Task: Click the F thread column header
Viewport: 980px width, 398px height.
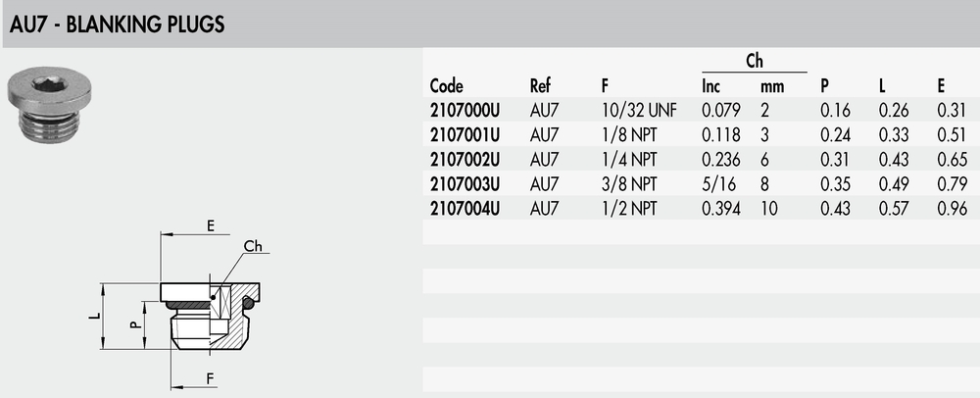Action: coord(605,85)
